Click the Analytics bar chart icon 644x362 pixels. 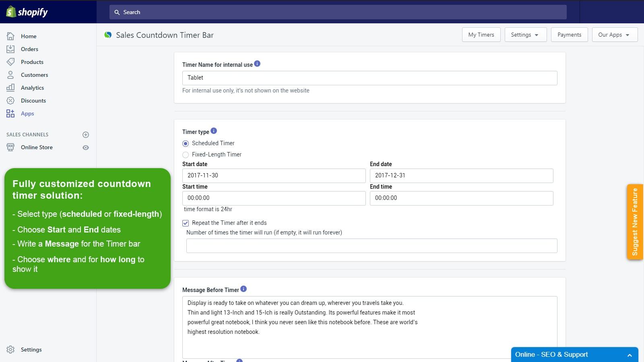[x=10, y=88]
